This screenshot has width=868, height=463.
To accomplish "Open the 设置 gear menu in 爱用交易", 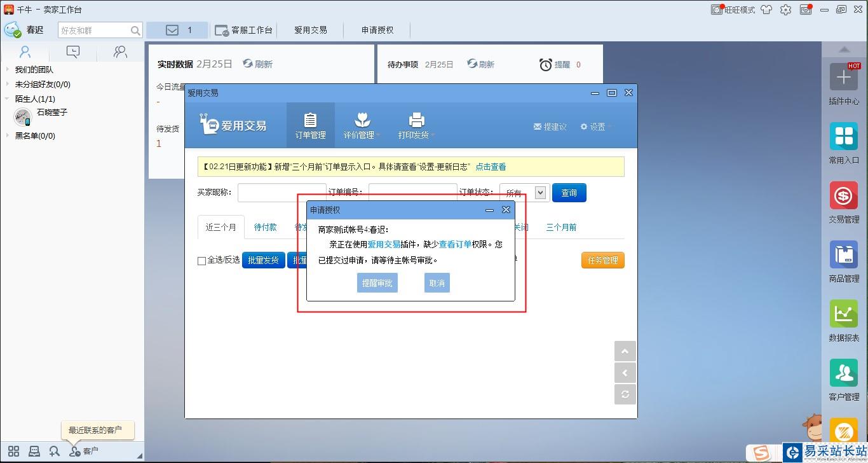I will [x=595, y=127].
